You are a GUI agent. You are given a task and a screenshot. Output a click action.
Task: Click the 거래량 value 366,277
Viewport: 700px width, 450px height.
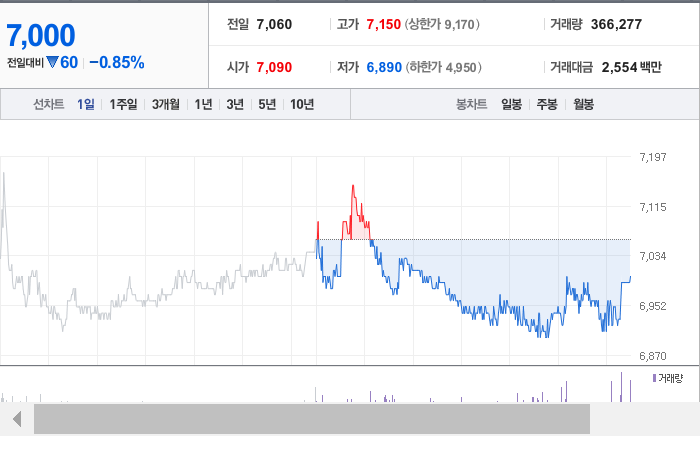tap(617, 24)
